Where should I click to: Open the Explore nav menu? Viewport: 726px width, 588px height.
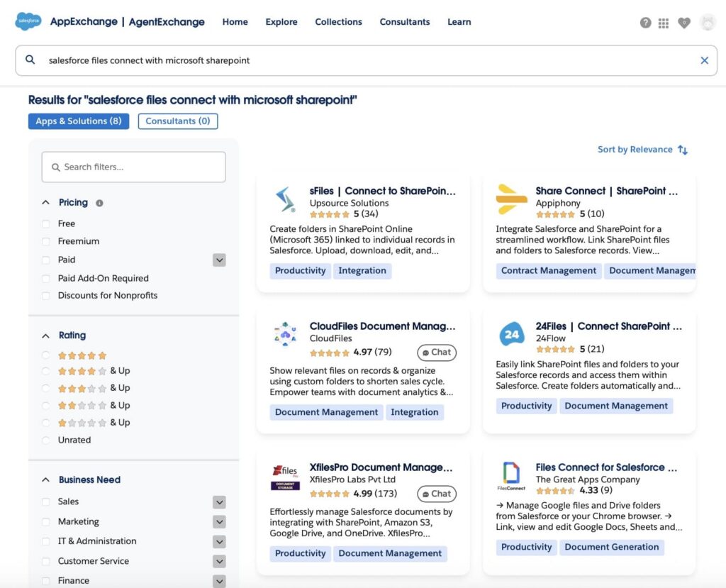281,22
